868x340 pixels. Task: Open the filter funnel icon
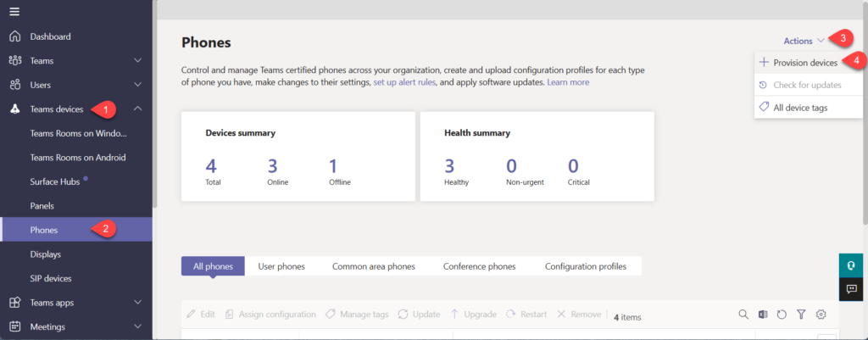[801, 314]
